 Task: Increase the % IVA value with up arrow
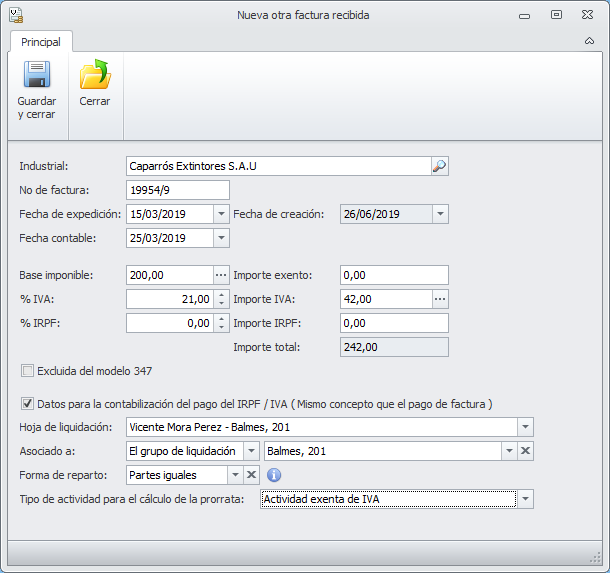click(221, 295)
